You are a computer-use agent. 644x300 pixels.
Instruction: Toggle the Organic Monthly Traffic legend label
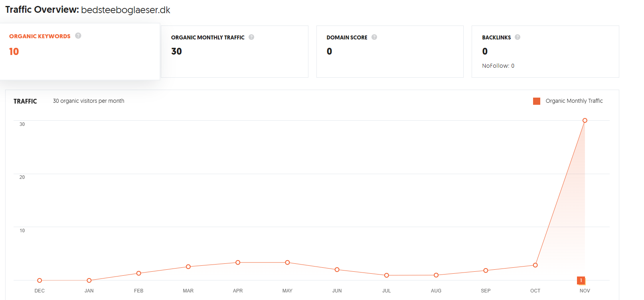pos(574,101)
